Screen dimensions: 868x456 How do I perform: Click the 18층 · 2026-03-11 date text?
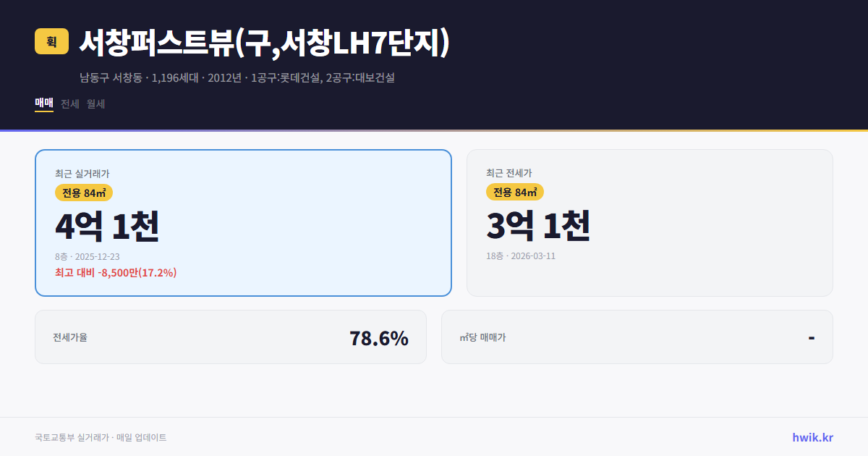point(522,256)
